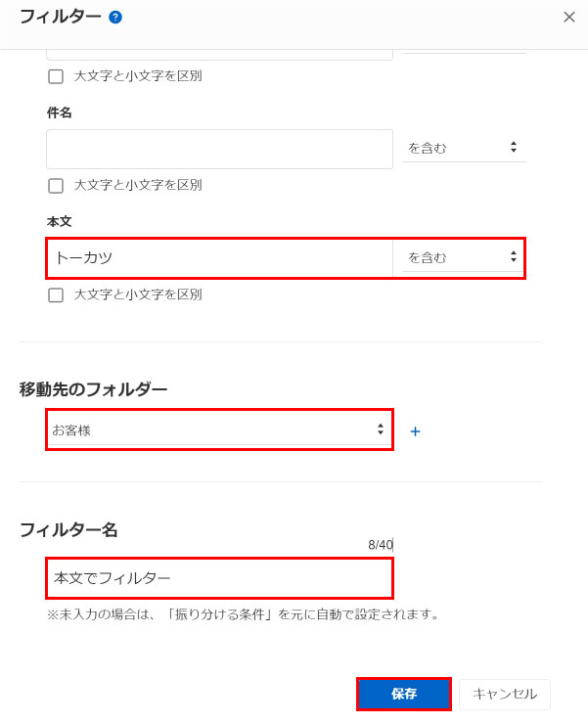Click the キャンセル button

coord(504,694)
